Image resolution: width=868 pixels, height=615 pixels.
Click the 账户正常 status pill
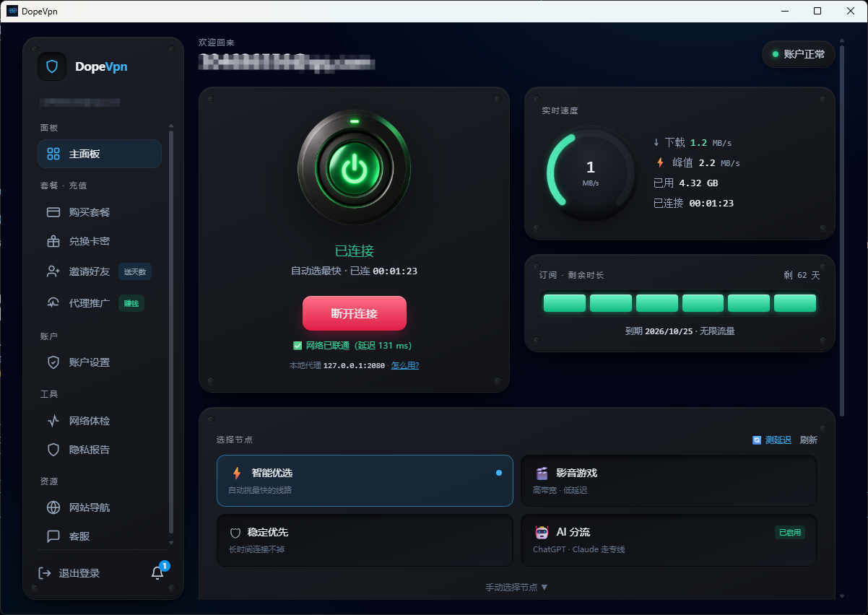[x=799, y=54]
